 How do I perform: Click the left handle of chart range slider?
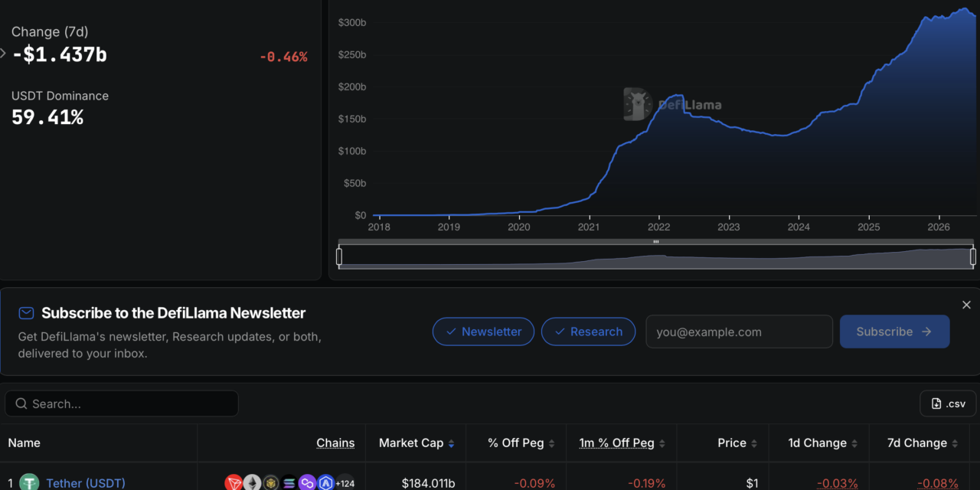click(x=339, y=256)
